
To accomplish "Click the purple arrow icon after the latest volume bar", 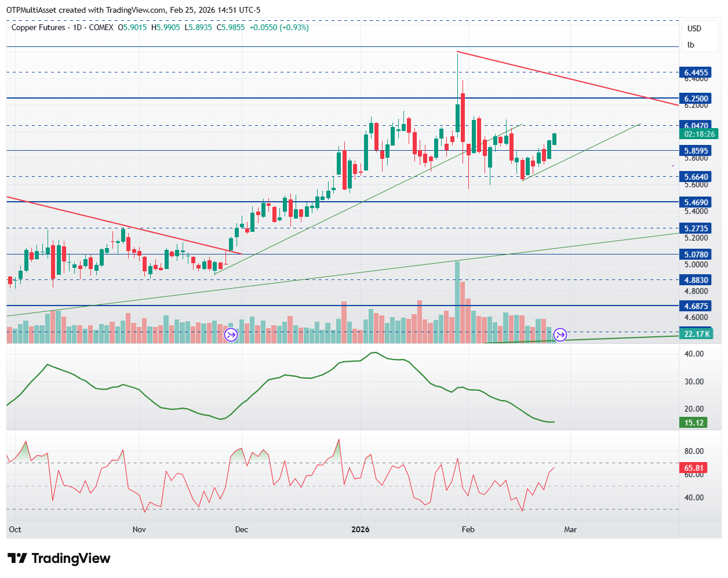I will pos(560,335).
